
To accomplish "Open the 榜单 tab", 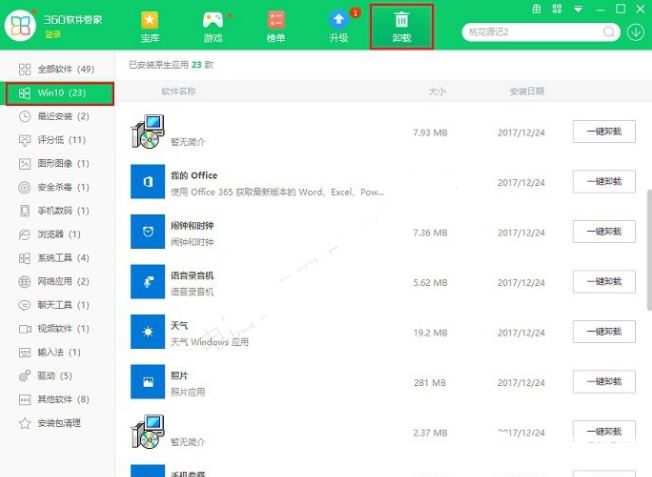I will (x=276, y=27).
